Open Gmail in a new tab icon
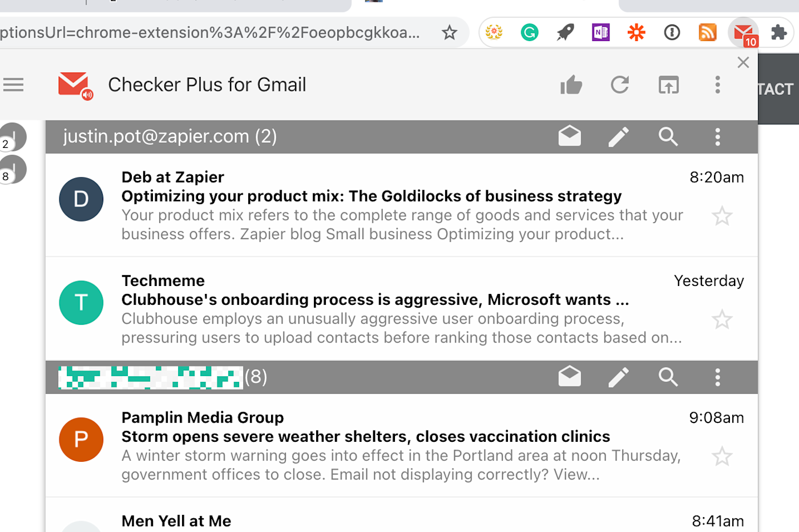Screen dimensions: 799x532 tap(668, 85)
